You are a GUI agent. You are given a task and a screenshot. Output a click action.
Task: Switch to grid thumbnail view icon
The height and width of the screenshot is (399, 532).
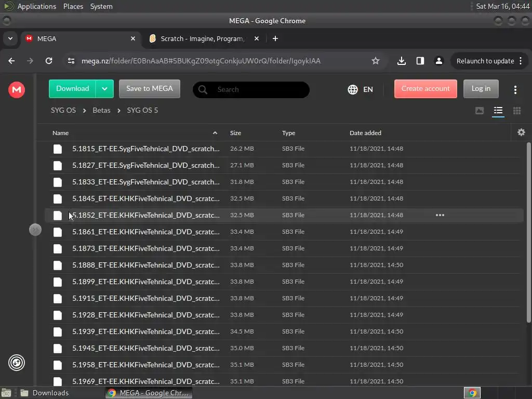517,111
